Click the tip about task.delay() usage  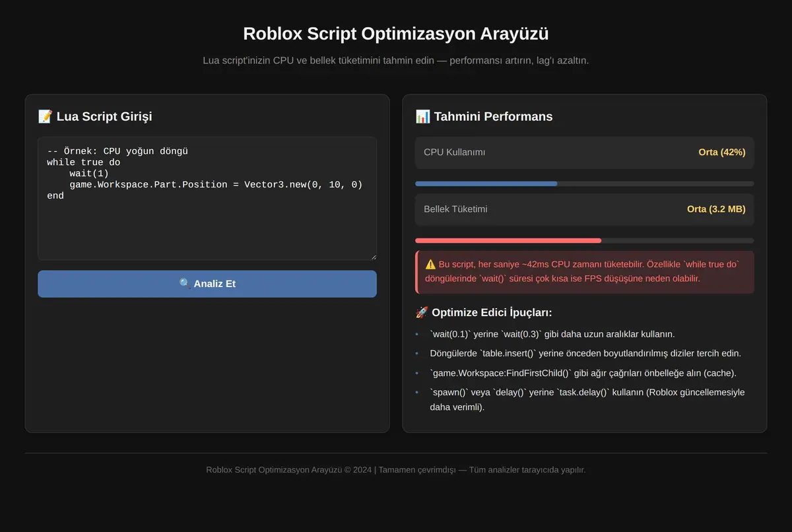pos(587,400)
